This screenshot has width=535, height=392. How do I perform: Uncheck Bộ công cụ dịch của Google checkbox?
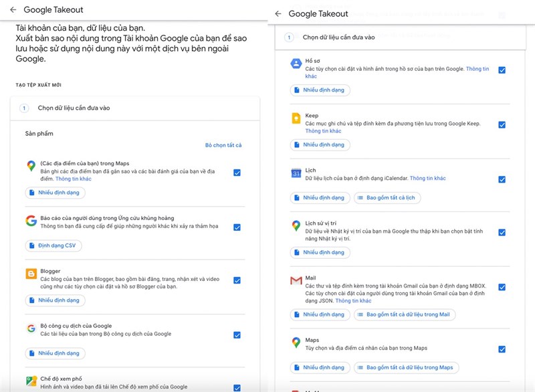(x=237, y=335)
